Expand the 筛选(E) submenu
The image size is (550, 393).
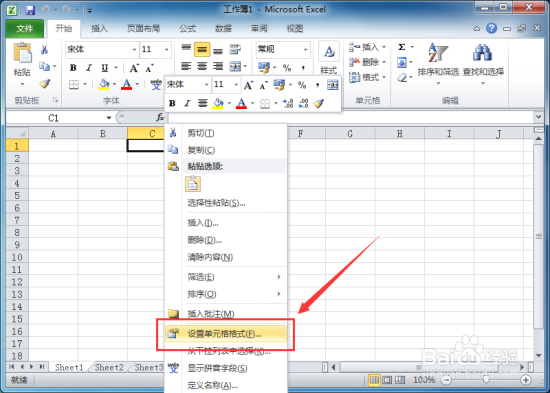(x=226, y=277)
